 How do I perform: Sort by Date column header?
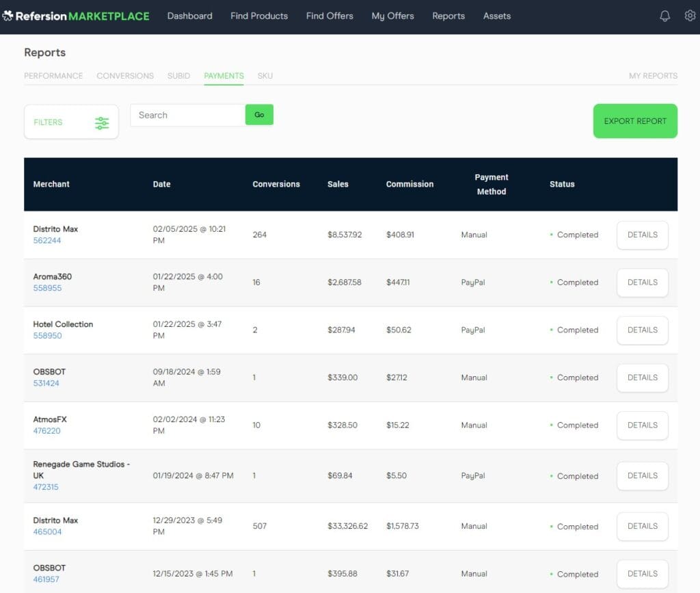161,184
